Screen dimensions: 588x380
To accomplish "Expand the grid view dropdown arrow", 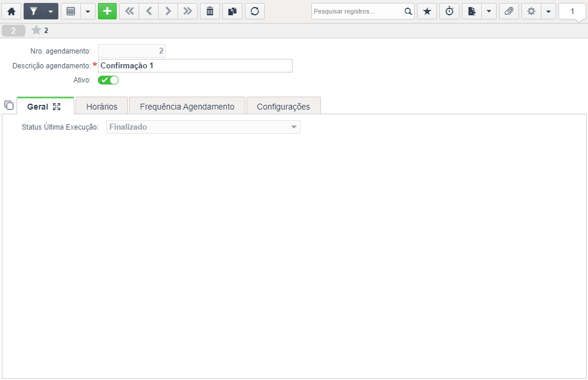I will 88,11.
